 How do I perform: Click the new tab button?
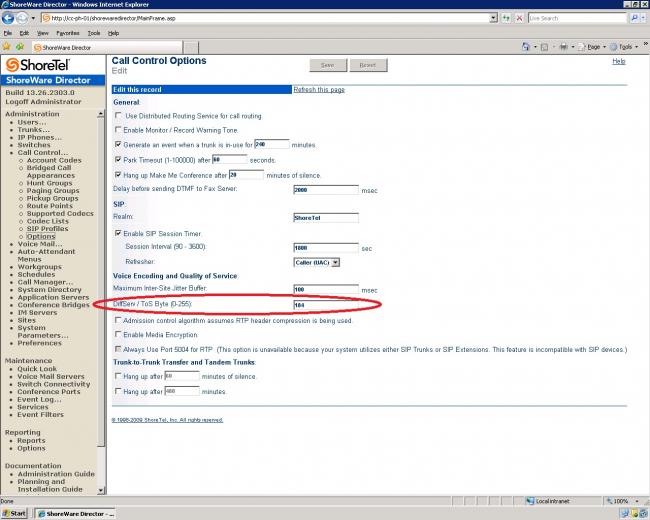click(x=191, y=48)
